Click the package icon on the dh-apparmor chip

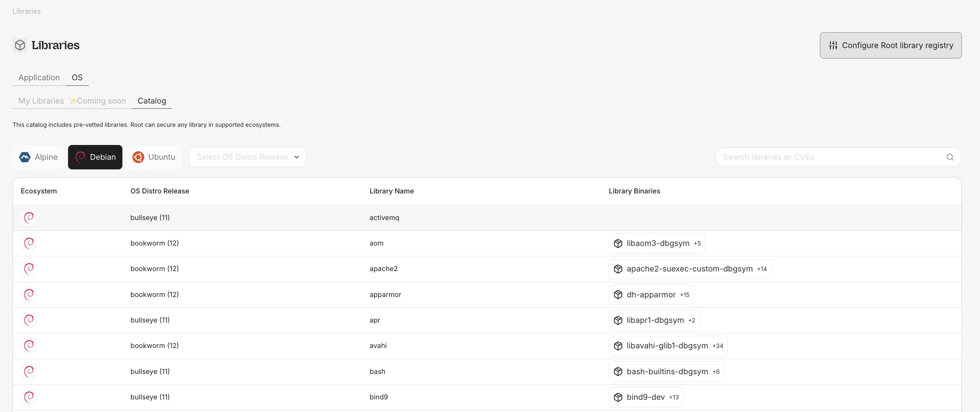pos(618,295)
